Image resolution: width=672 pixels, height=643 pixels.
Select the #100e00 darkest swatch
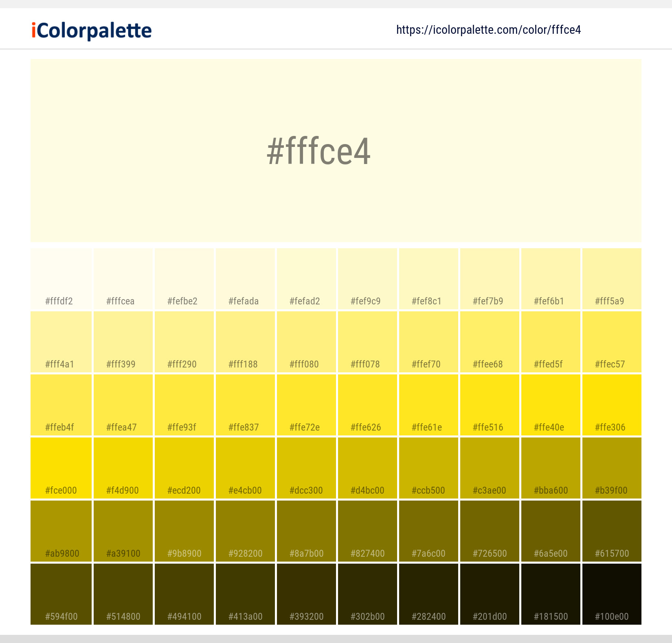(612, 594)
